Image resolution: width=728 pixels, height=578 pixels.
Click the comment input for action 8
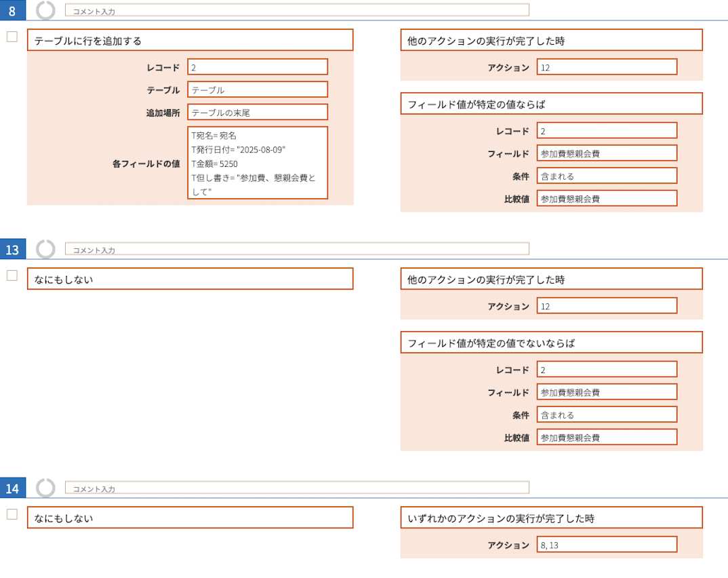(297, 10)
